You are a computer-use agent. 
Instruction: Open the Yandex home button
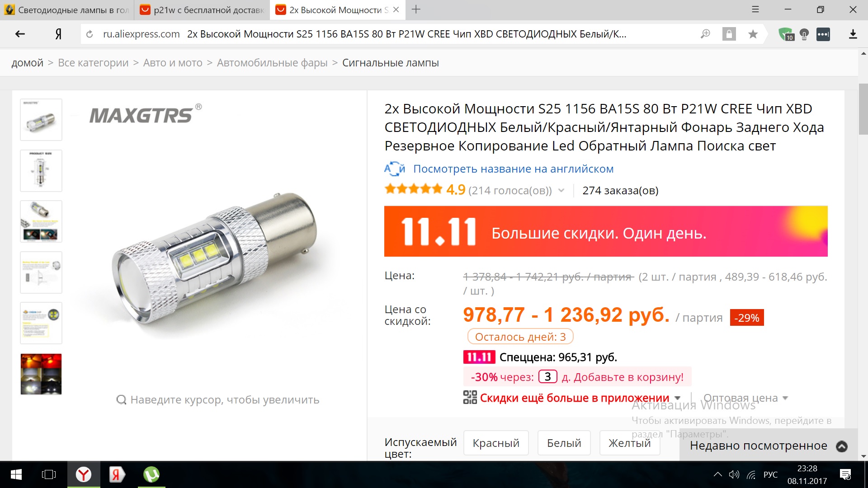tap(58, 34)
